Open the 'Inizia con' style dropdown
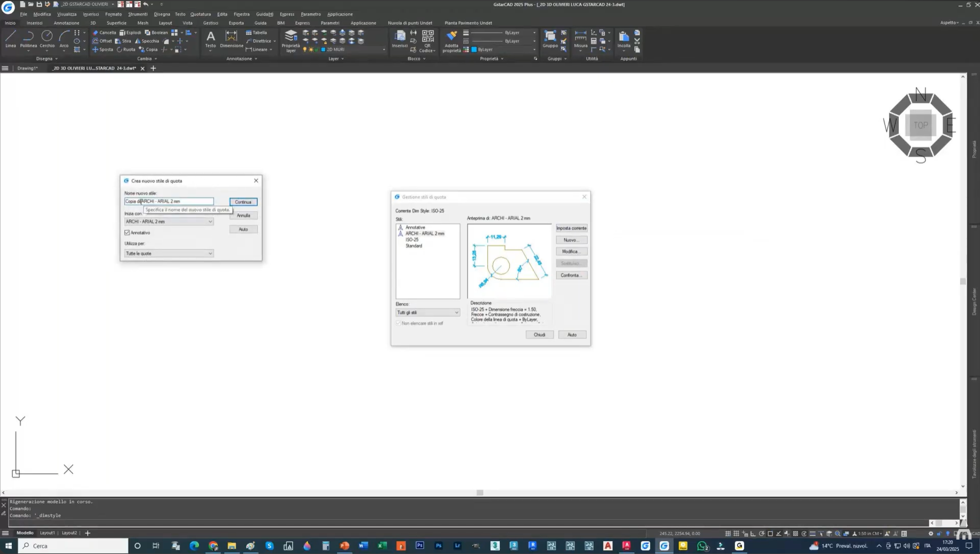This screenshot has width=980, height=554. click(x=169, y=221)
